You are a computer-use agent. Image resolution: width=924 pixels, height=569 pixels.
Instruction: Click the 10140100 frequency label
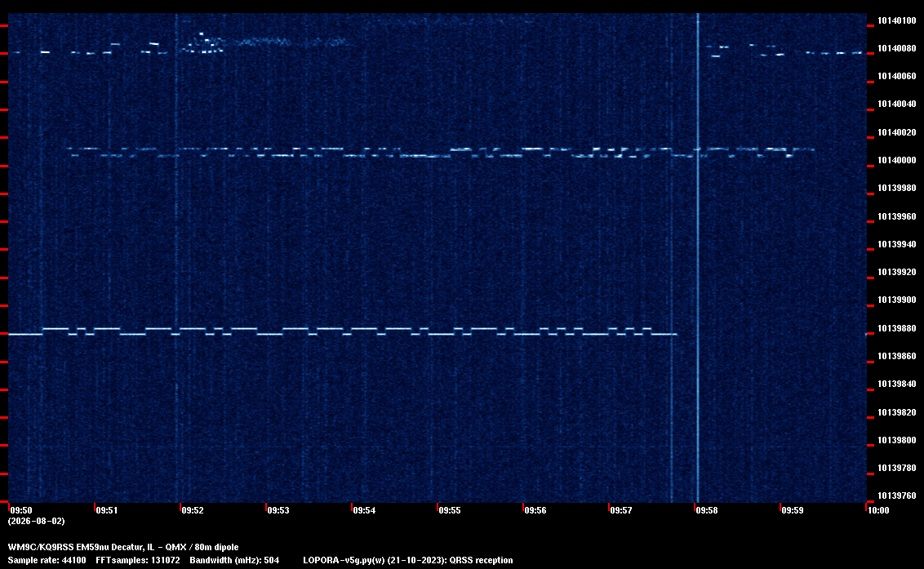[897, 20]
